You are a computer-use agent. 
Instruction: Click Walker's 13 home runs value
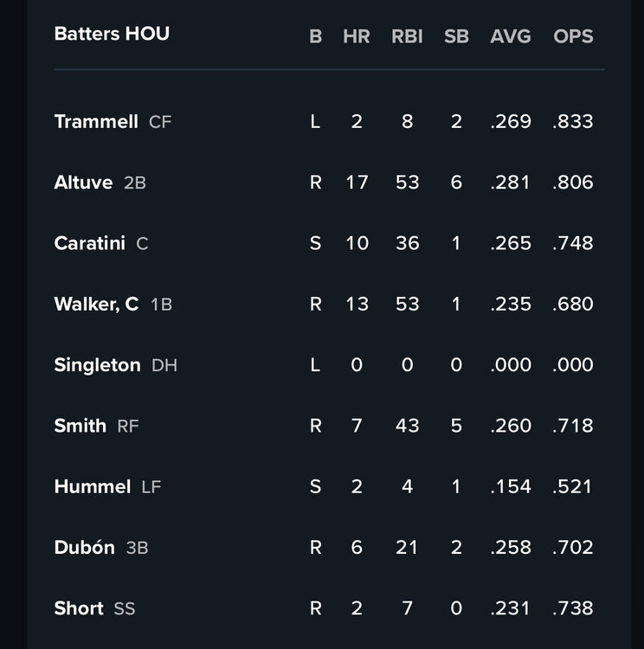(x=357, y=304)
